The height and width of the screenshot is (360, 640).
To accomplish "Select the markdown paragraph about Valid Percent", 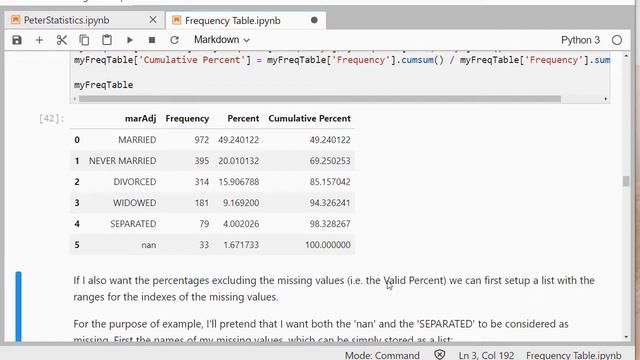I will 334,289.
